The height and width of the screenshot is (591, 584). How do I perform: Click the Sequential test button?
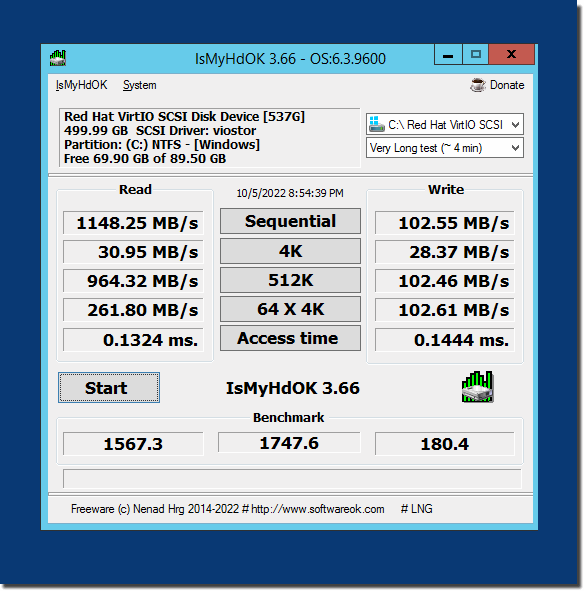point(290,221)
